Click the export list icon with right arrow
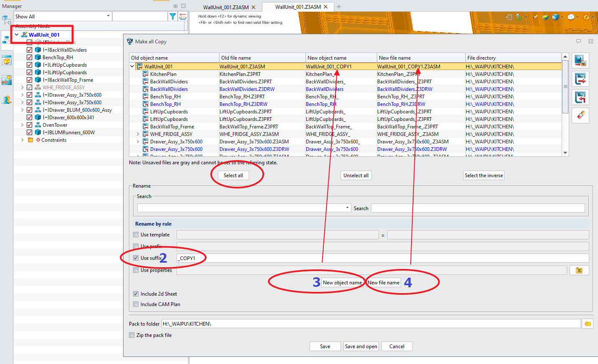The width and height of the screenshot is (598, 364). (580, 79)
